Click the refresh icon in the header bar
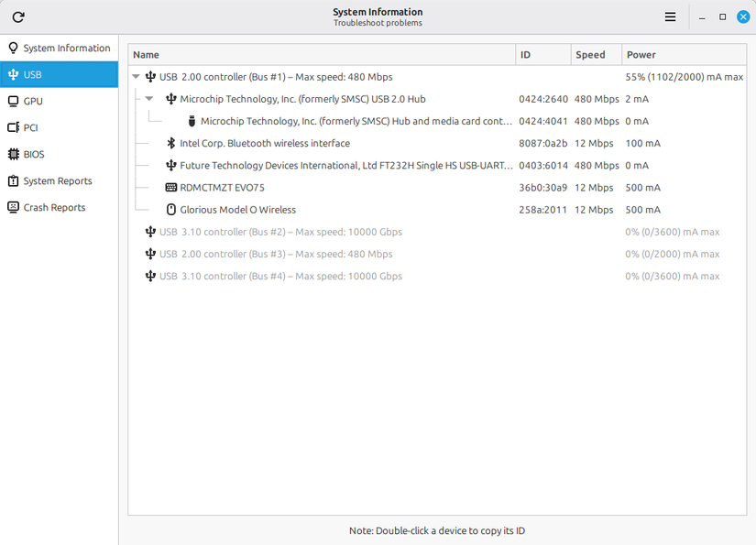The width and height of the screenshot is (756, 545). tap(17, 16)
